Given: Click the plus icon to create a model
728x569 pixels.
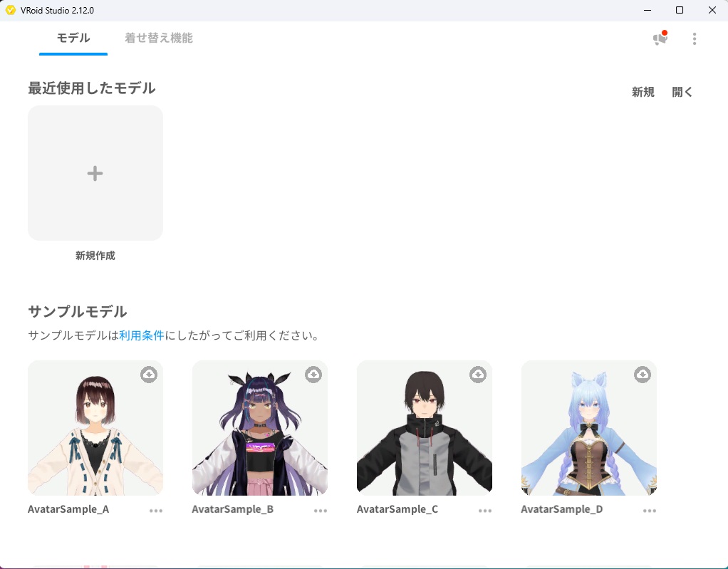Looking at the screenshot, I should (95, 172).
